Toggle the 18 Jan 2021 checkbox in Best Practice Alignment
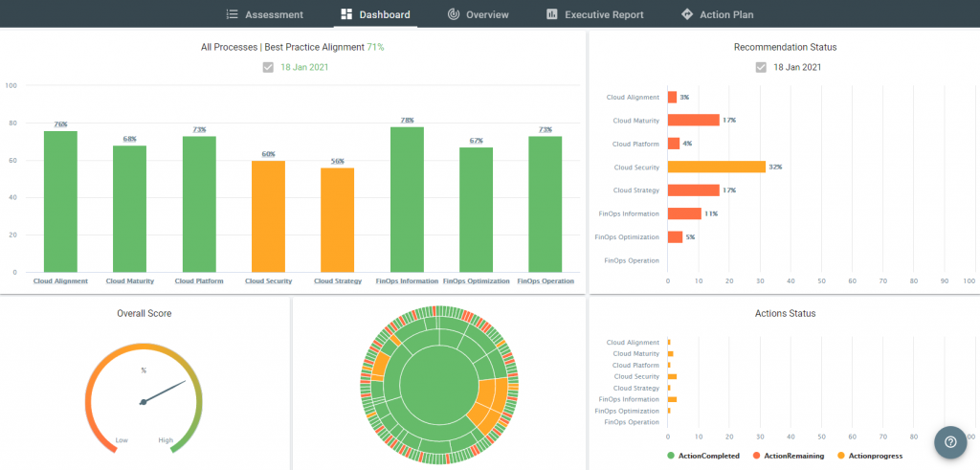The width and height of the screenshot is (980, 470). click(268, 67)
